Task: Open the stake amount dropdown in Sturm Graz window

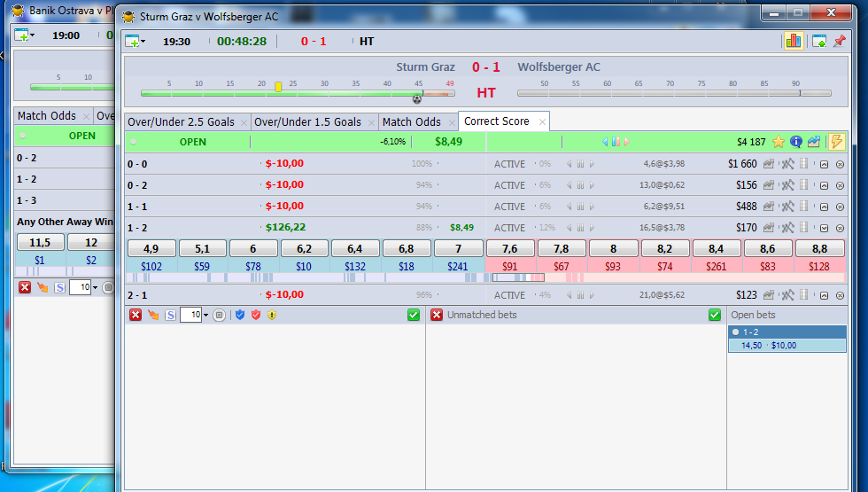Action: pos(205,316)
